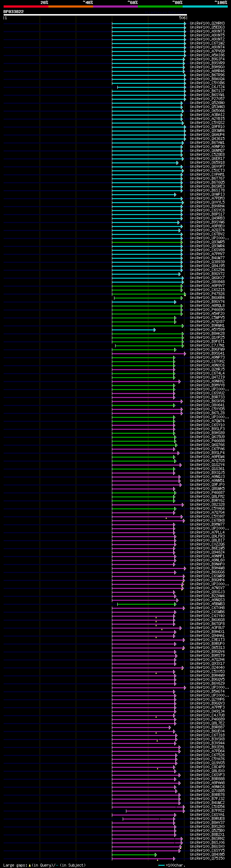
Task: Click the purple ~60% identity legend segment
Action: pyautogui.click(x=115, y=7)
